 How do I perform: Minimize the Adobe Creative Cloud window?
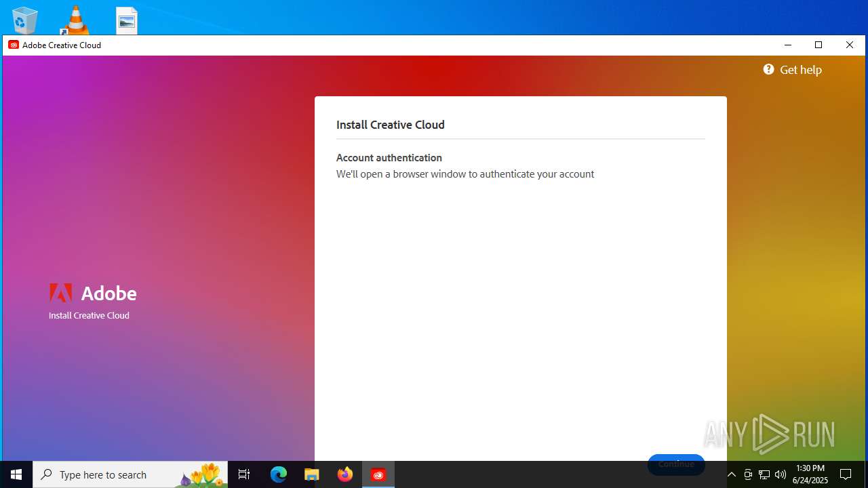point(788,45)
